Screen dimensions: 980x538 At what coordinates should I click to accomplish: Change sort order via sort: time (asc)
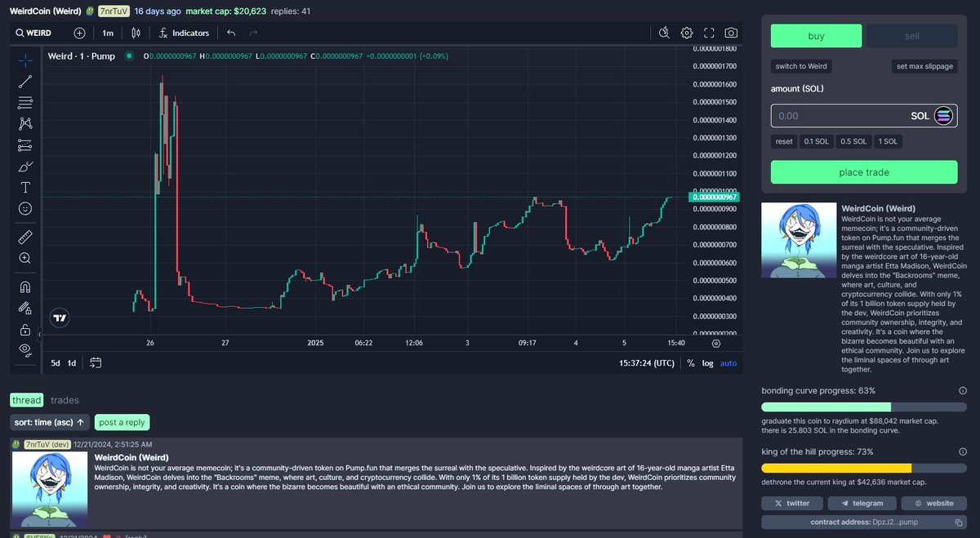(50, 422)
